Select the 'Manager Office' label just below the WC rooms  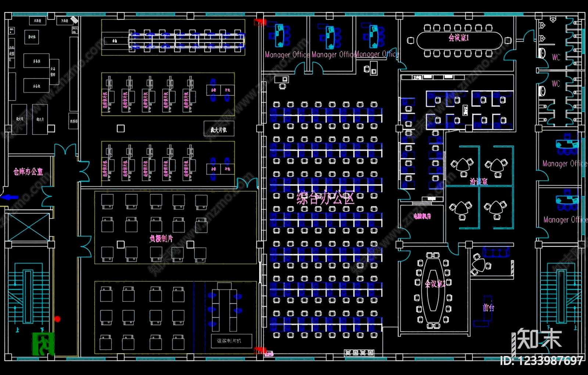coord(565,164)
